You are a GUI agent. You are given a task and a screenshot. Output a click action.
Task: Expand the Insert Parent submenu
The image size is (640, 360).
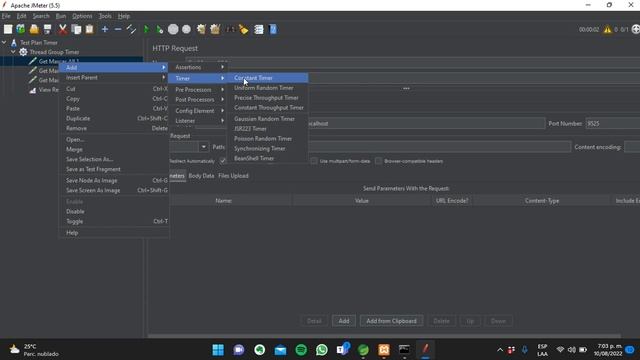click(114, 78)
